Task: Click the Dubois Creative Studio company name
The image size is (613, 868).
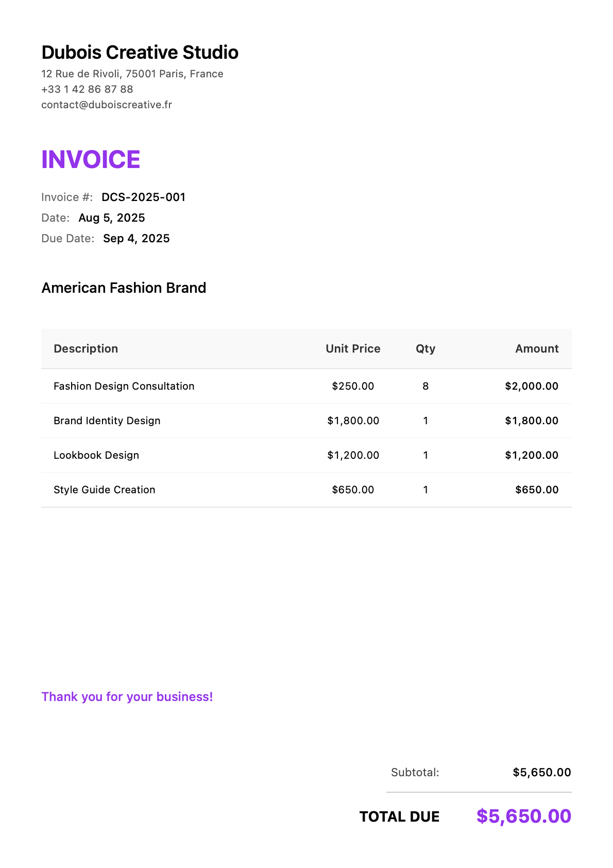Action: [x=140, y=53]
